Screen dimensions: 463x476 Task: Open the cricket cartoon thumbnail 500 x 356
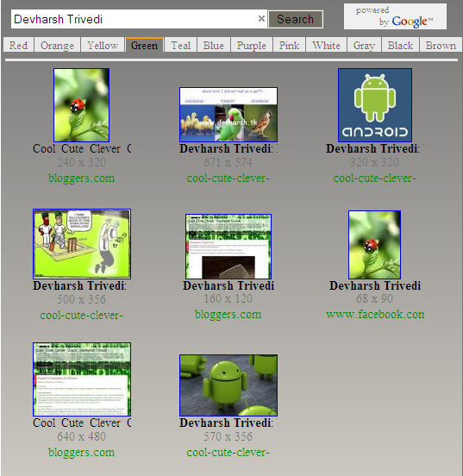pyautogui.click(x=82, y=244)
